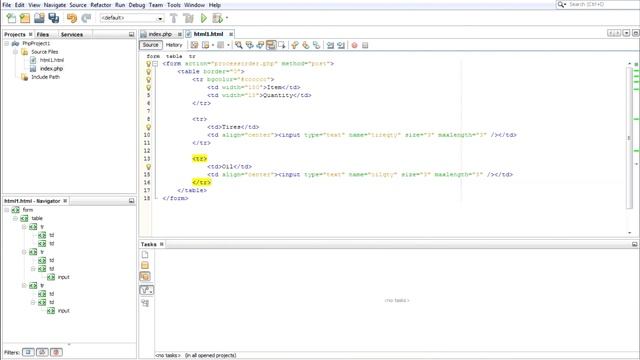Click the Save All toolbar icon
The width and height of the screenshot is (640, 360).
[x=53, y=18]
